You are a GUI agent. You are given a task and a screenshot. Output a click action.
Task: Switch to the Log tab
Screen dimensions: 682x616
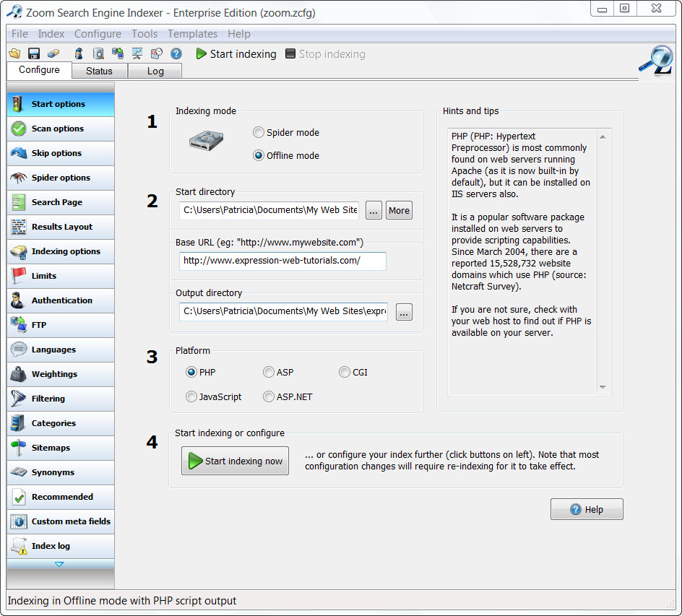(155, 71)
